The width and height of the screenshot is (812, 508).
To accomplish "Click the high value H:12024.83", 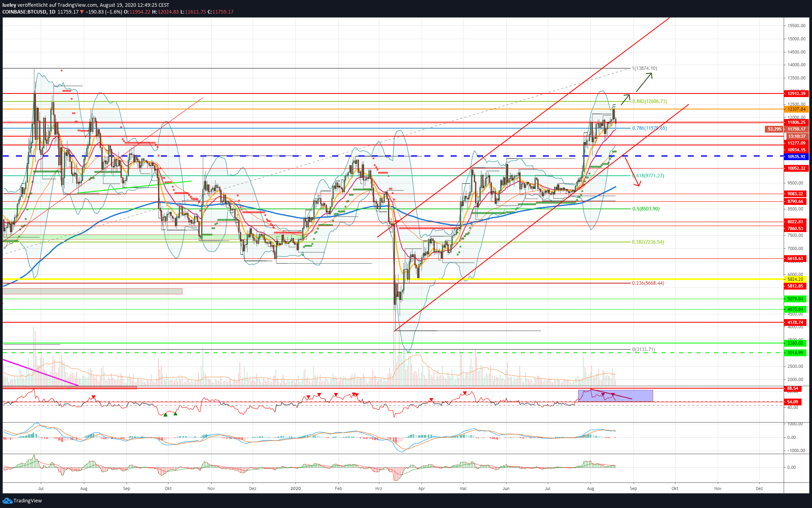I will click(x=165, y=12).
